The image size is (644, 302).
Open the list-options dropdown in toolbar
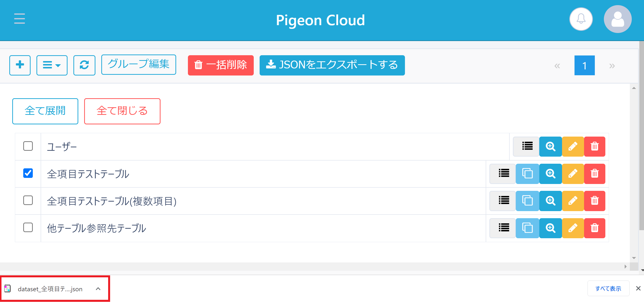pyautogui.click(x=52, y=65)
